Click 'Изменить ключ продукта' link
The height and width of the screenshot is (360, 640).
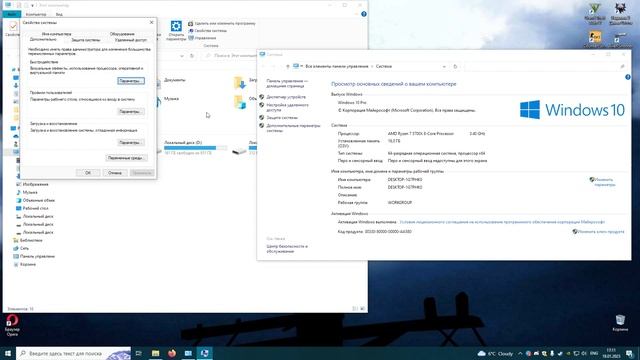[600, 231]
